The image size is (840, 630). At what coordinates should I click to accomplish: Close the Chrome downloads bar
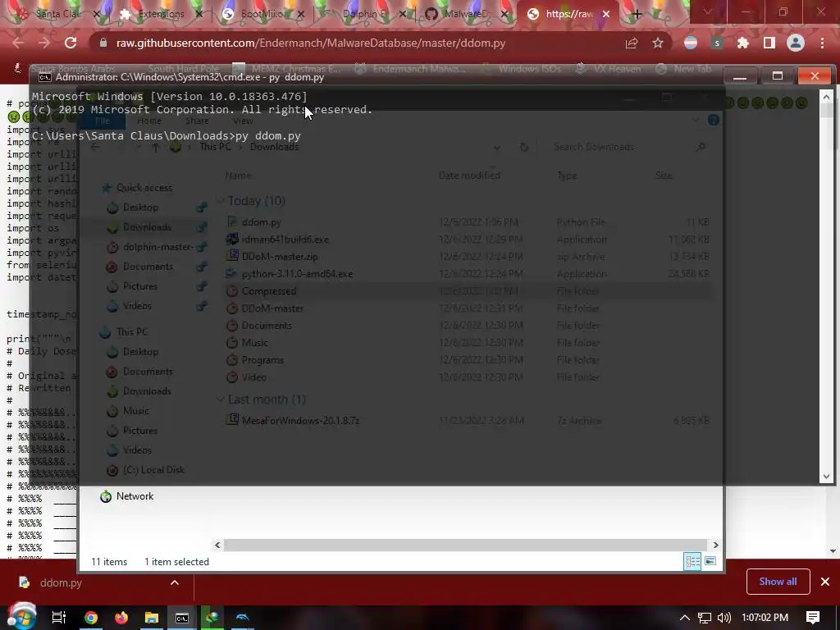(x=825, y=582)
